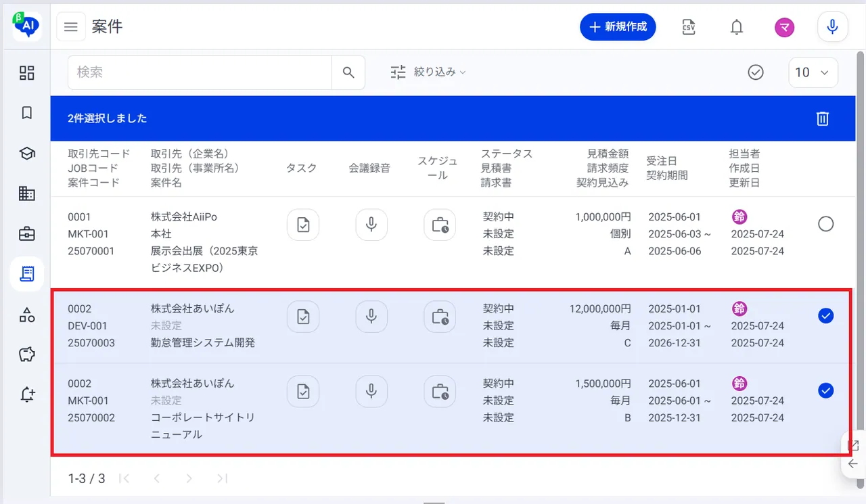Open the page size dropdown showing 10
Viewport: 866px width, 504px height.
813,72
